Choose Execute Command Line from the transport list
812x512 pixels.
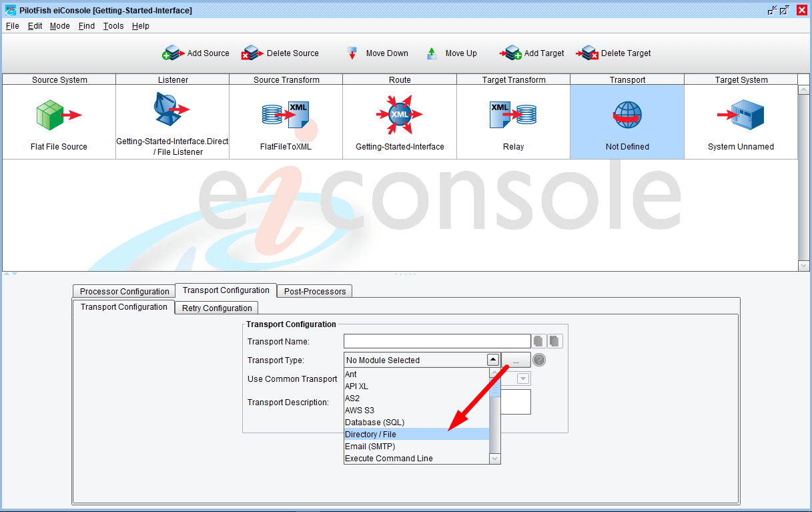pyautogui.click(x=416, y=459)
